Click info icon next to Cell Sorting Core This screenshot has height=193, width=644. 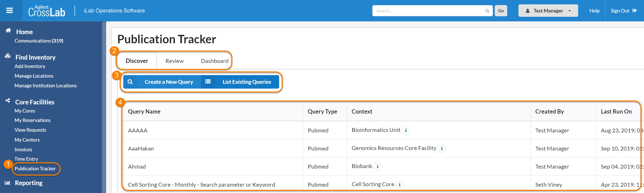tap(400, 185)
